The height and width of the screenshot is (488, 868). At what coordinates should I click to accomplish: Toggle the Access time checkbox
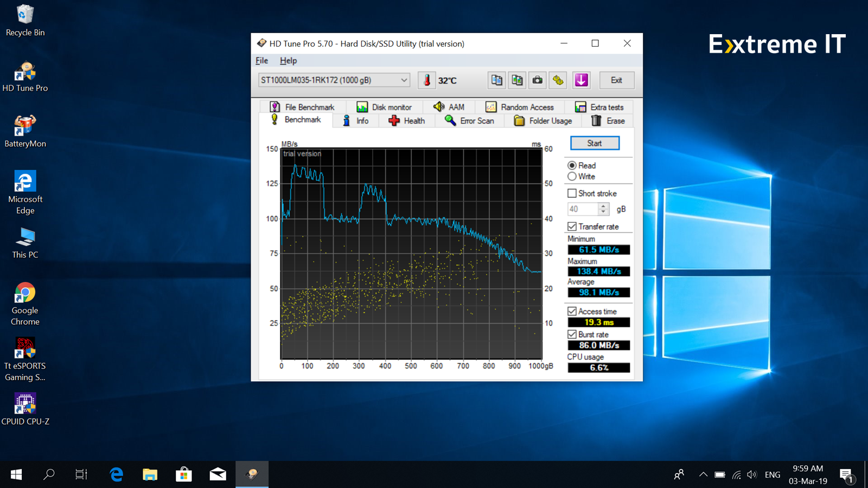pyautogui.click(x=572, y=311)
